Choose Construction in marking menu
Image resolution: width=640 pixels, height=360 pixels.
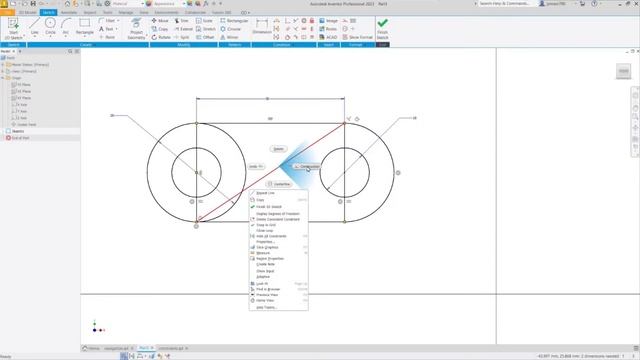pos(307,167)
